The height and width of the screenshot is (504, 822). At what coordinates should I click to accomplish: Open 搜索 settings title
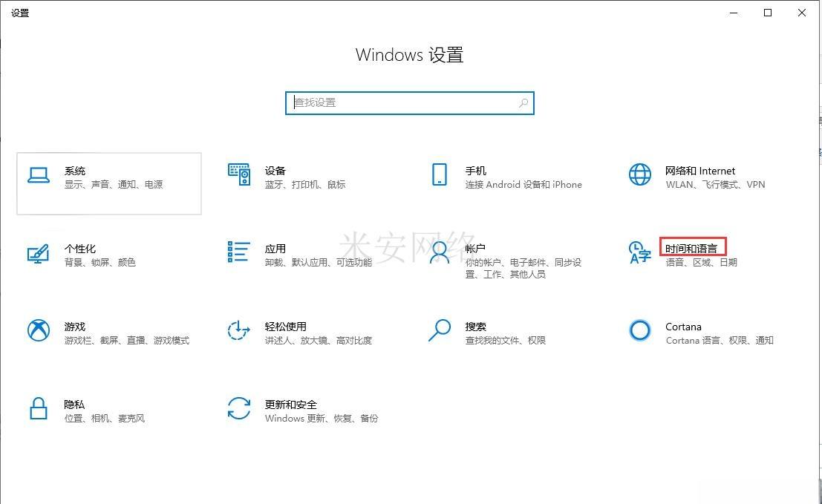pyautogui.click(x=475, y=327)
